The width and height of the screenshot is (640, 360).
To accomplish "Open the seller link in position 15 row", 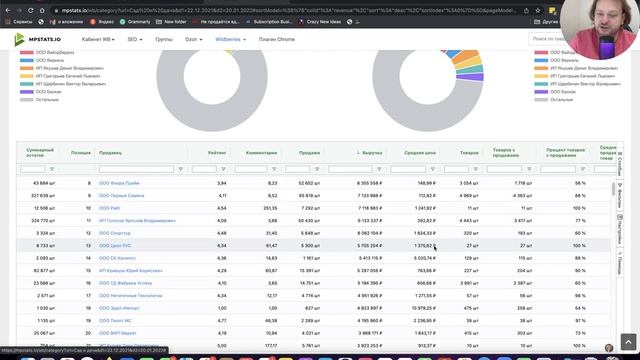I will [x=131, y=271].
